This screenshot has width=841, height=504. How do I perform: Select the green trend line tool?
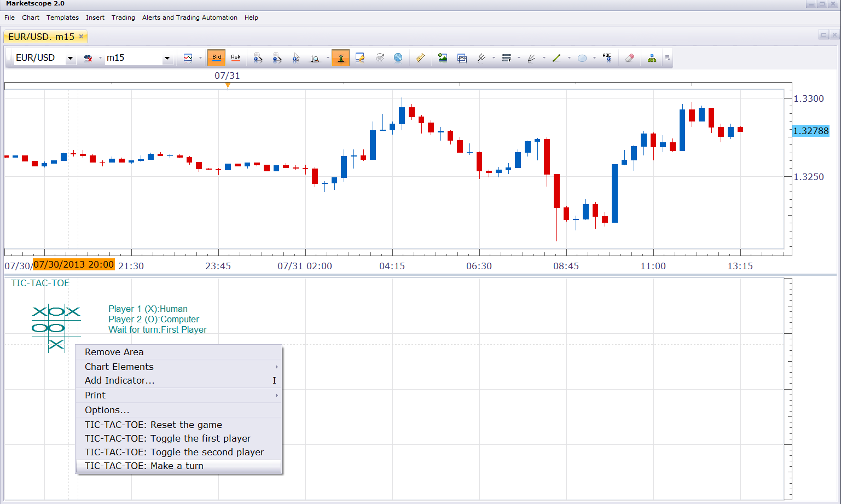[556, 57]
